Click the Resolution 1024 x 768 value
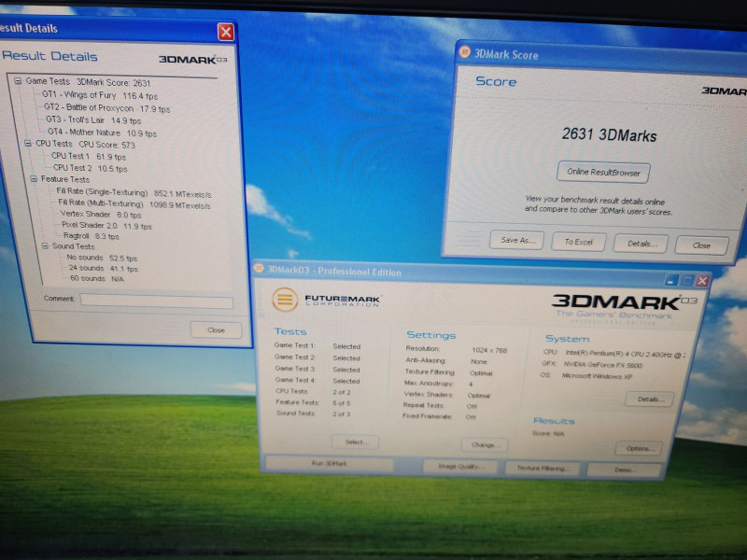Viewport: 747px width, 560px height. coord(489,351)
